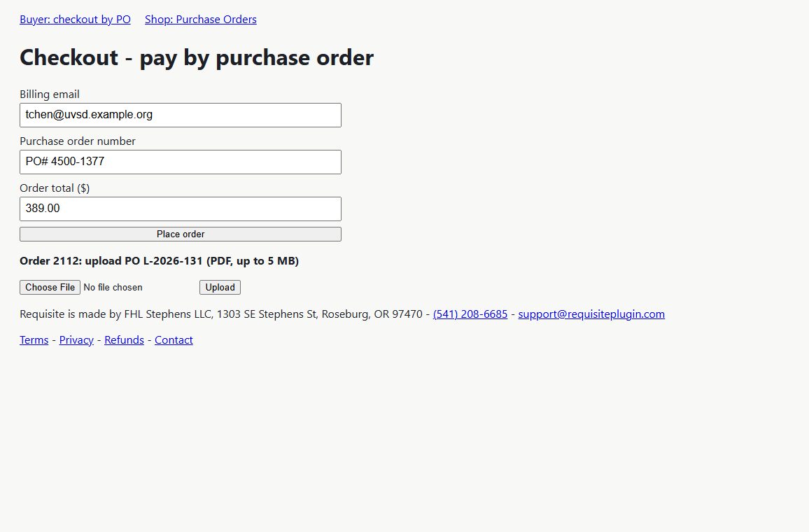This screenshot has height=532, width=809.
Task: Click the "Order total ($)" label
Action: click(55, 188)
